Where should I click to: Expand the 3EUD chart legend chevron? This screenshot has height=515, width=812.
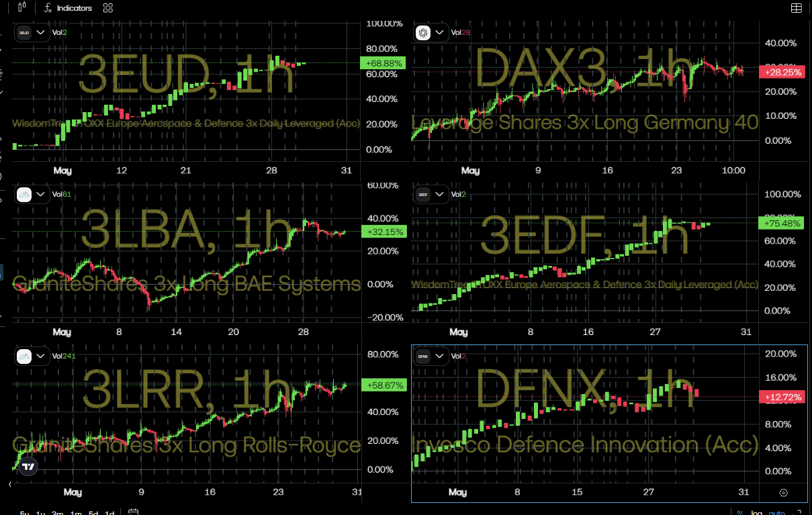(x=40, y=32)
